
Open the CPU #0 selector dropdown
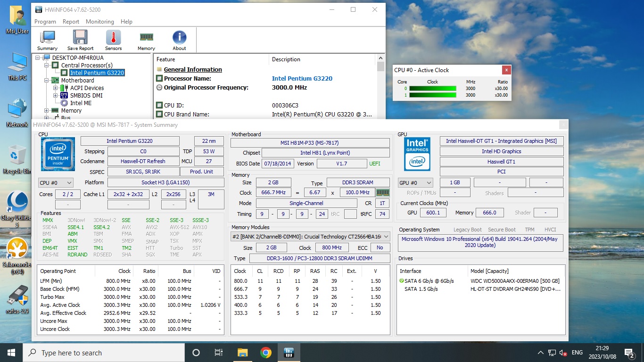(56, 183)
